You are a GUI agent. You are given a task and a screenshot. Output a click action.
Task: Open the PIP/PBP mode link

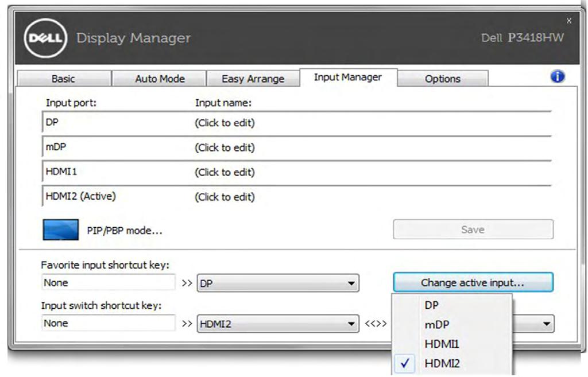point(125,231)
